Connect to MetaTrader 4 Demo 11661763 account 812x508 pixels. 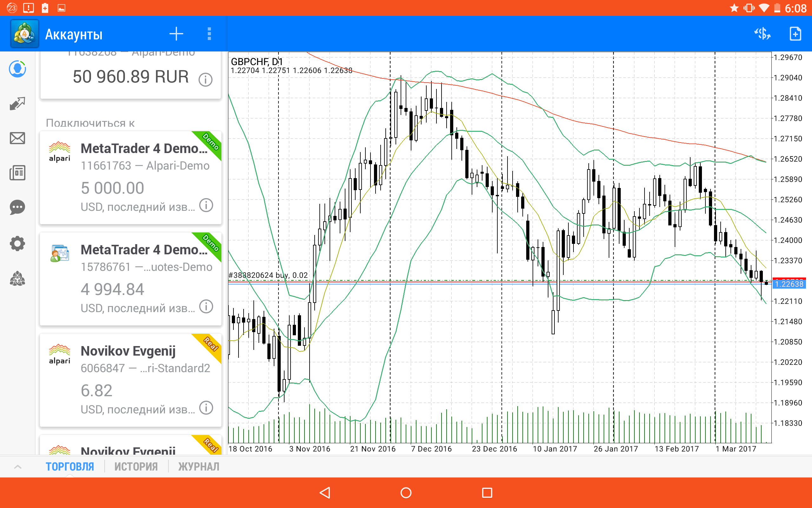[131, 177]
